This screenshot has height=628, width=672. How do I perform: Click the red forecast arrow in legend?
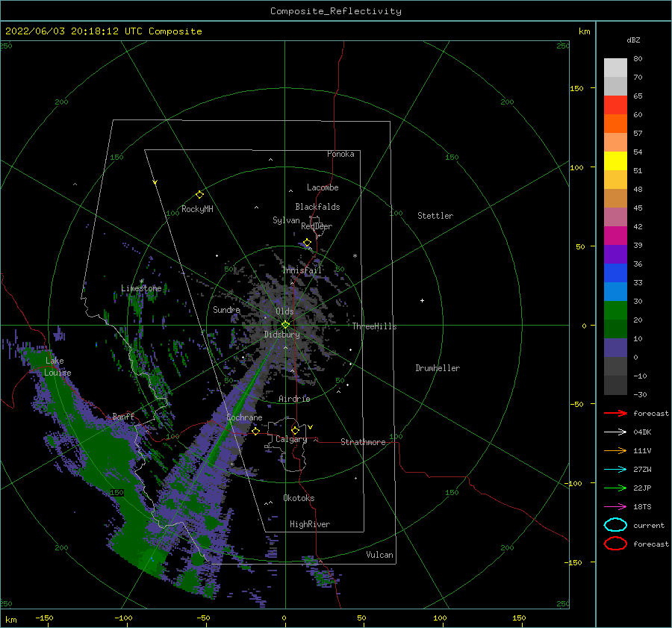pos(615,413)
